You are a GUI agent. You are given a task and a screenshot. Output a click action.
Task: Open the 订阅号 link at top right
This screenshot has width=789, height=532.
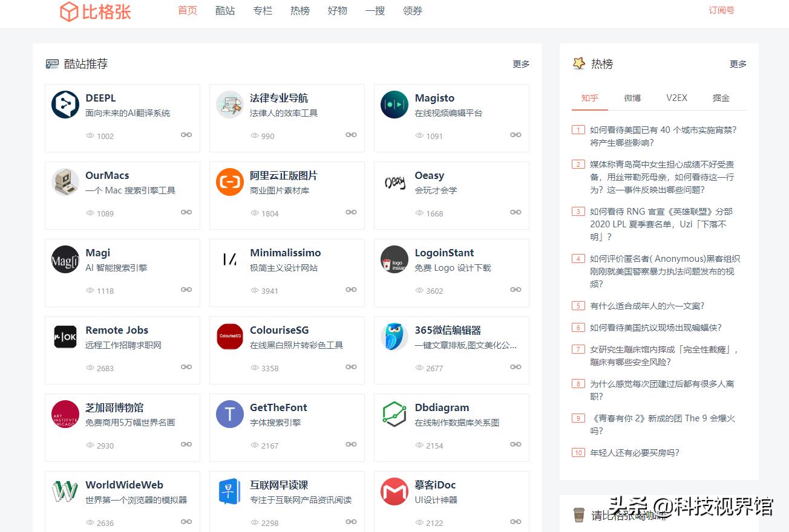[x=721, y=10]
